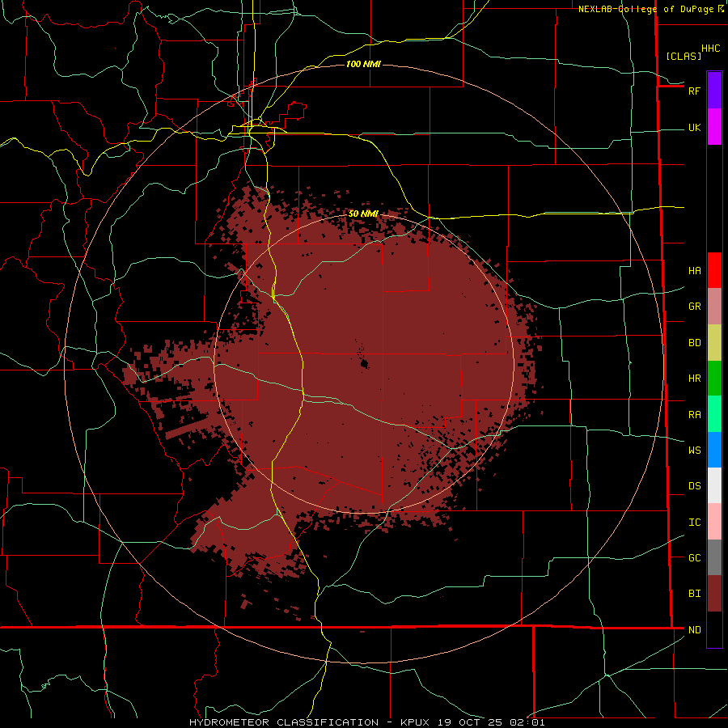Click the brown BI legend swatch

tap(714, 594)
